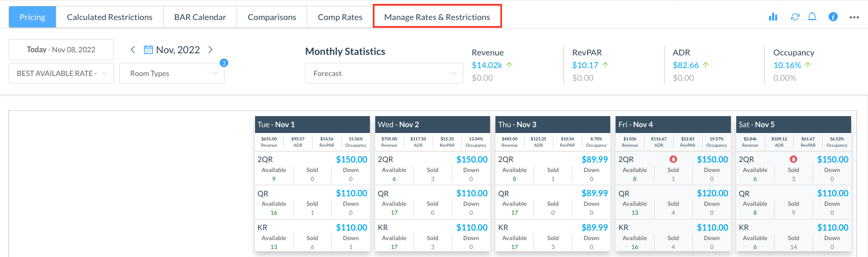Click the red restriction icon on Sat 2QR

(793, 159)
